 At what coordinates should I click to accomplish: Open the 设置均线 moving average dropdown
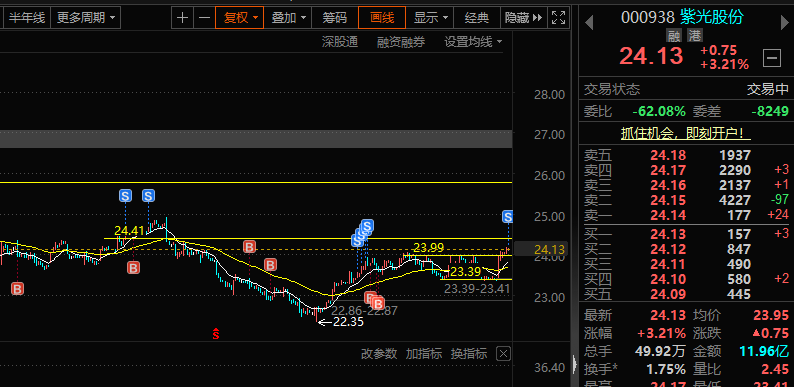(x=473, y=42)
